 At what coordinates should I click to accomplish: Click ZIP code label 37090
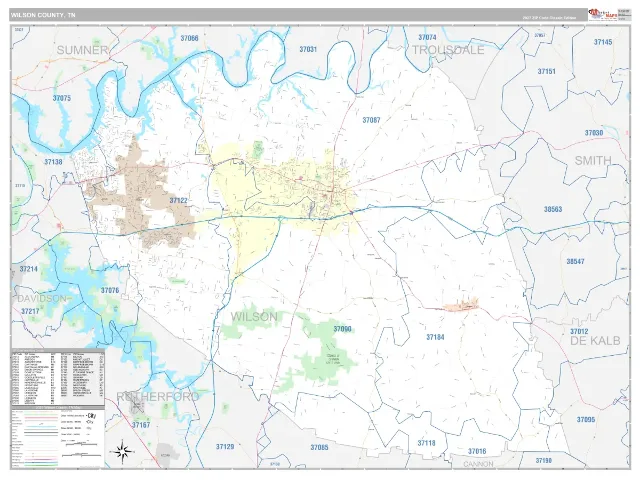coord(342,329)
